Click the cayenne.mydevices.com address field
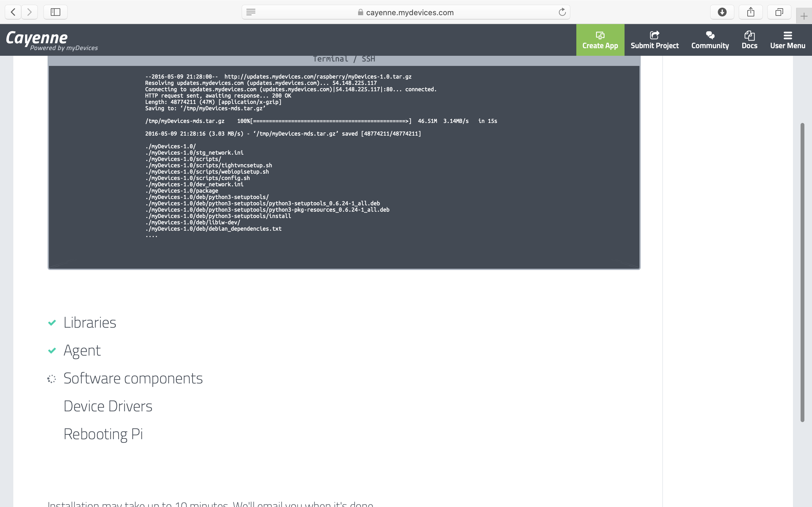 coord(409,12)
